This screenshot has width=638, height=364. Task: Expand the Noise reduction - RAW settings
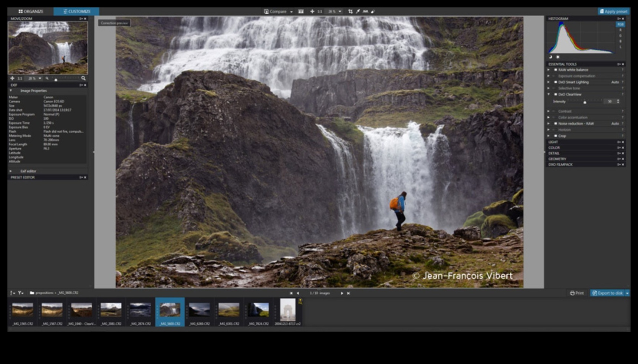pyautogui.click(x=549, y=123)
